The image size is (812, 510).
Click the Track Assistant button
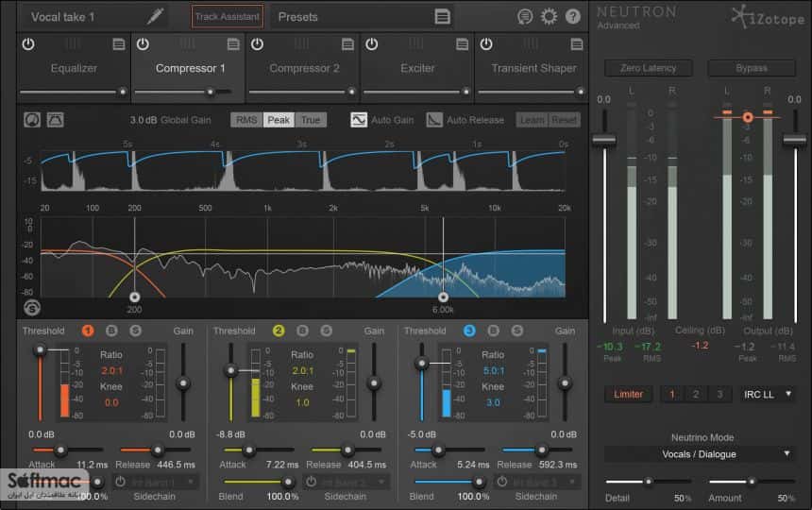point(227,17)
